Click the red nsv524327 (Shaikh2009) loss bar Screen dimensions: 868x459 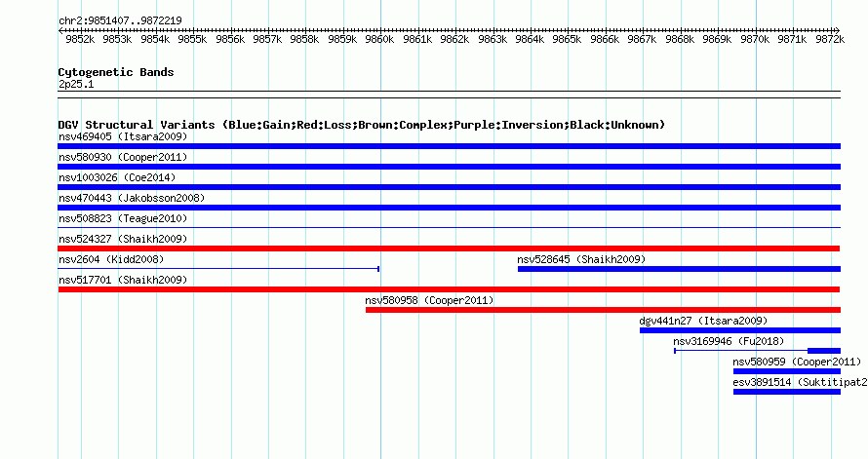449,249
